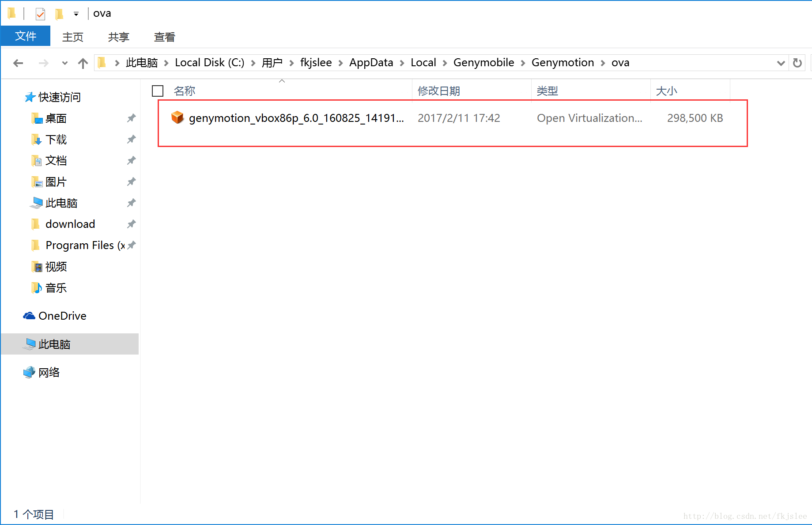812x525 pixels.
Task: Select highlighted 此电脑 navigation item
Action: pyautogui.click(x=70, y=344)
